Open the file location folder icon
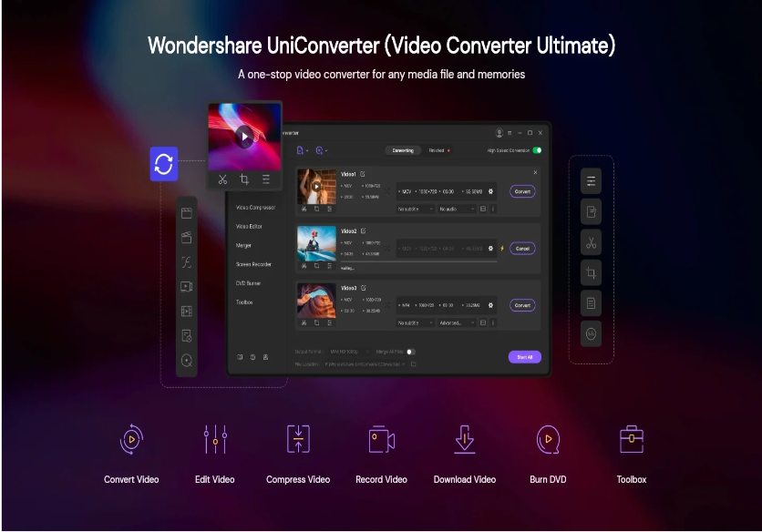This screenshot has width=762, height=532. [413, 363]
